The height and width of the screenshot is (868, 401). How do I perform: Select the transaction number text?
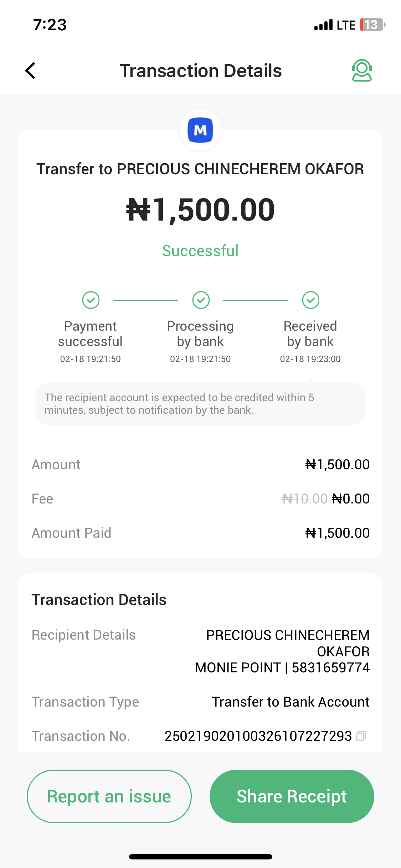258,736
